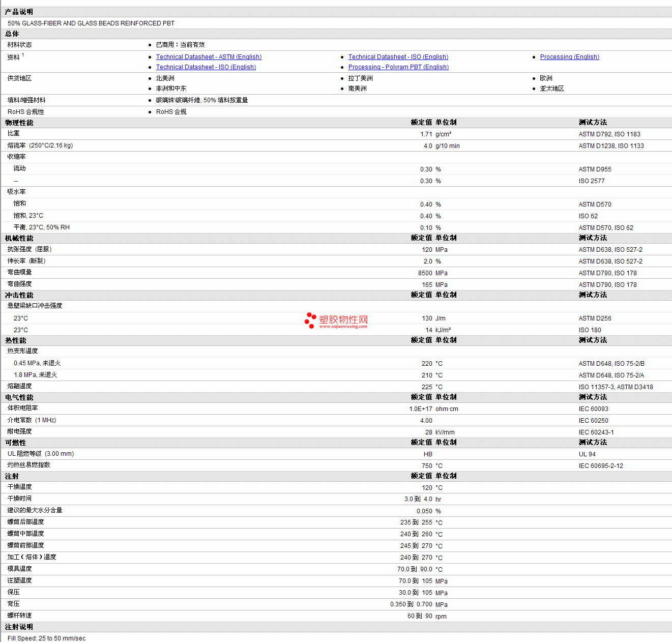Click the 'g/10 min' unit cell
672x642 pixels.
pyautogui.click(x=448, y=146)
